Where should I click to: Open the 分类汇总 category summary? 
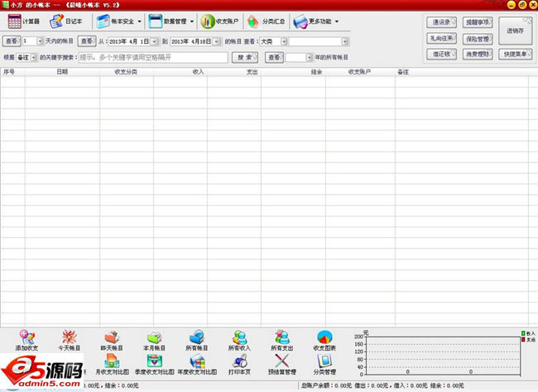click(x=266, y=22)
